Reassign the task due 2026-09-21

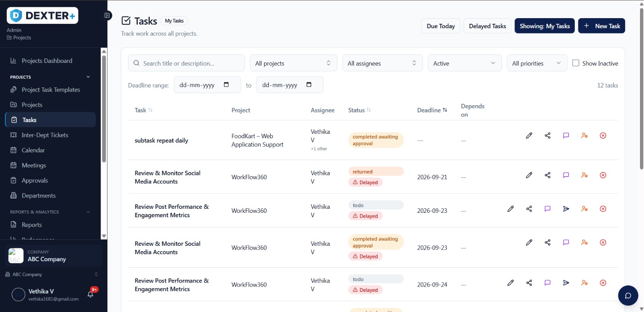[x=584, y=175]
